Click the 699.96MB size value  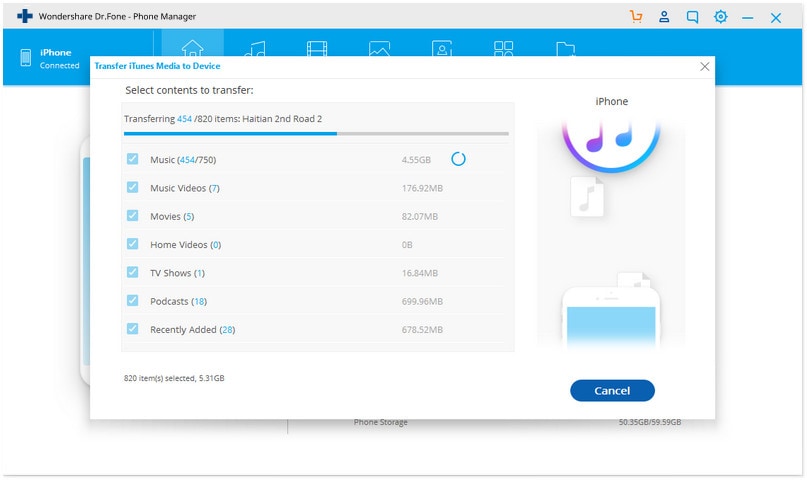[x=422, y=301]
